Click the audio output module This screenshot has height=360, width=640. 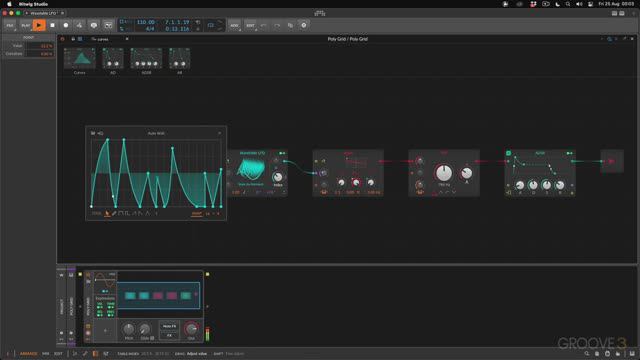pos(611,161)
